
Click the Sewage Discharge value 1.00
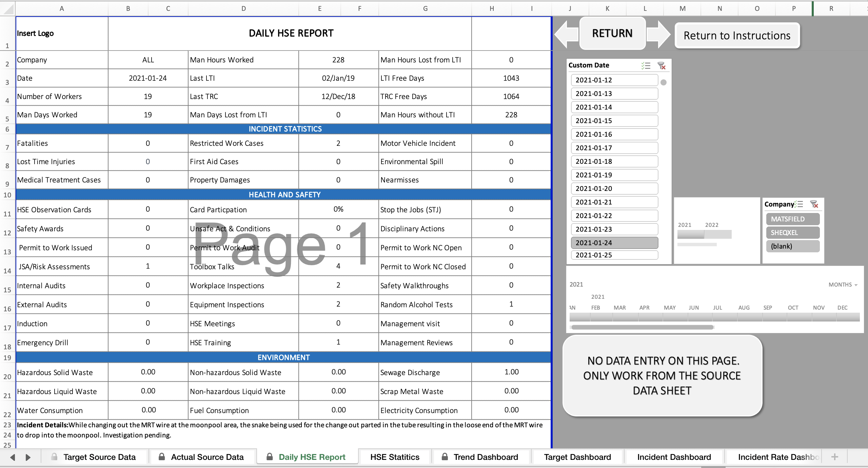point(511,372)
